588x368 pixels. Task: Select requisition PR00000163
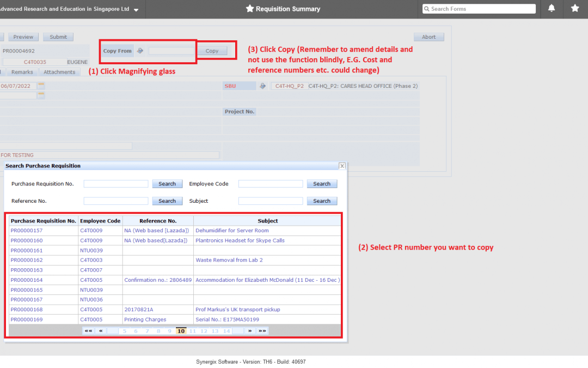tap(27, 270)
